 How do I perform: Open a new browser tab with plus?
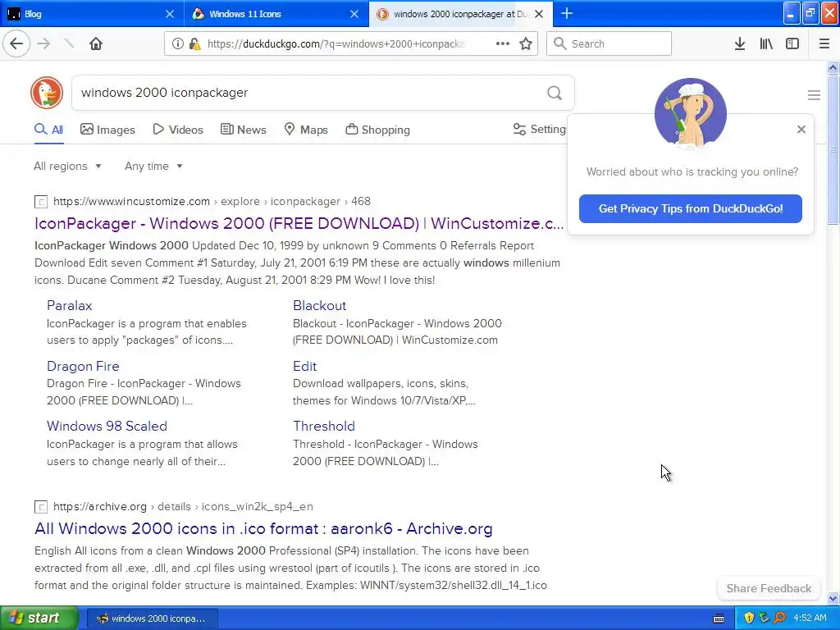pos(567,13)
